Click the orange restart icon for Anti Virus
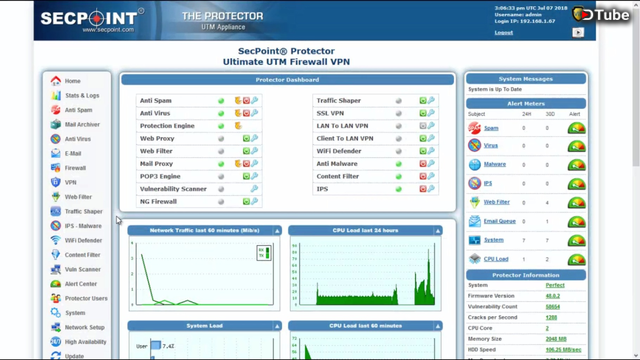Image resolution: width=640 pixels, height=360 pixels. pos(238,113)
